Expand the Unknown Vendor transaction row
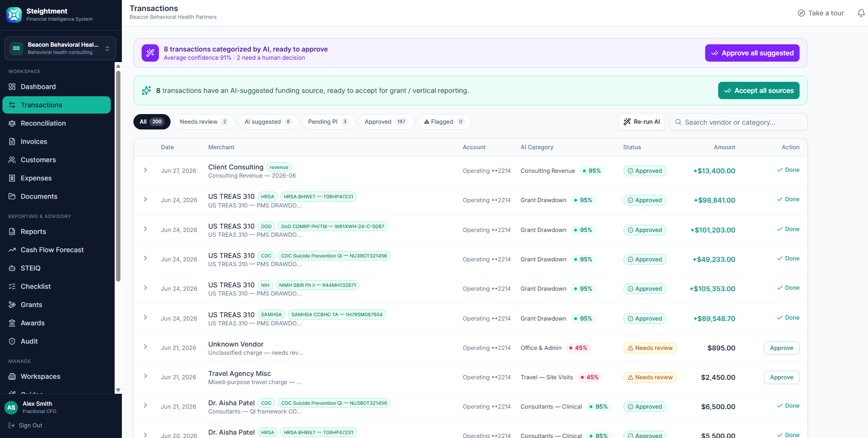The image size is (868, 438). [x=145, y=347]
